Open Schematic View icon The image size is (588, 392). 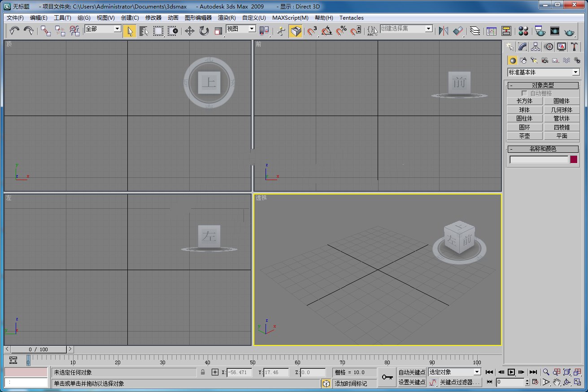point(506,31)
